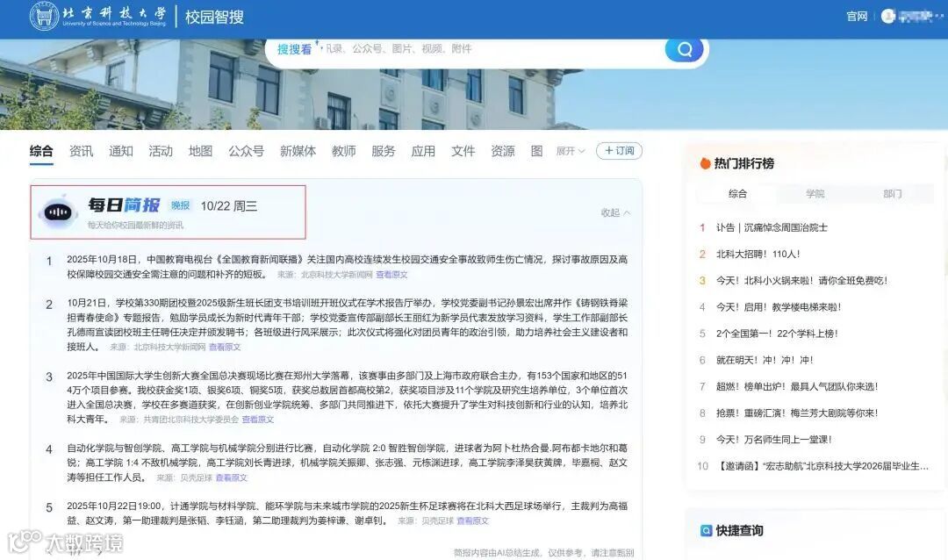
Task: Open ranking item 北科大招聘！110人！
Action: click(758, 254)
